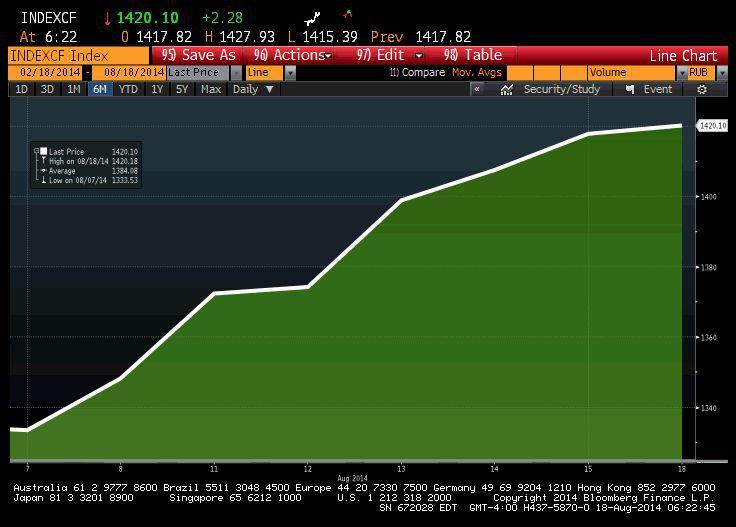Select the 5Y time range
Screen dimensions: 736x527
pyautogui.click(x=181, y=89)
